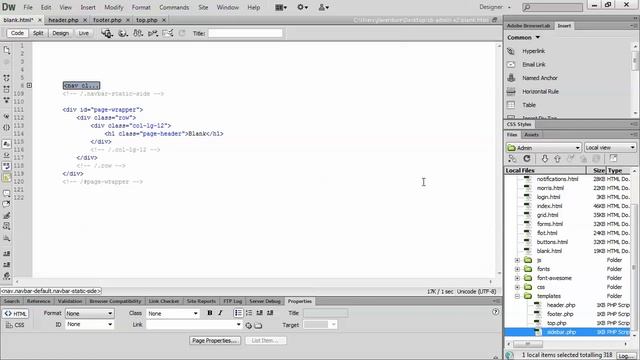Insert a Named Anchor
The image size is (640, 360).
click(x=540, y=78)
